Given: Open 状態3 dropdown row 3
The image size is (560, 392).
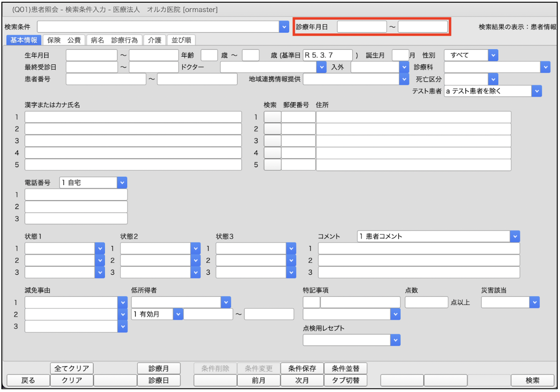Looking at the screenshot, I should click(x=291, y=272).
